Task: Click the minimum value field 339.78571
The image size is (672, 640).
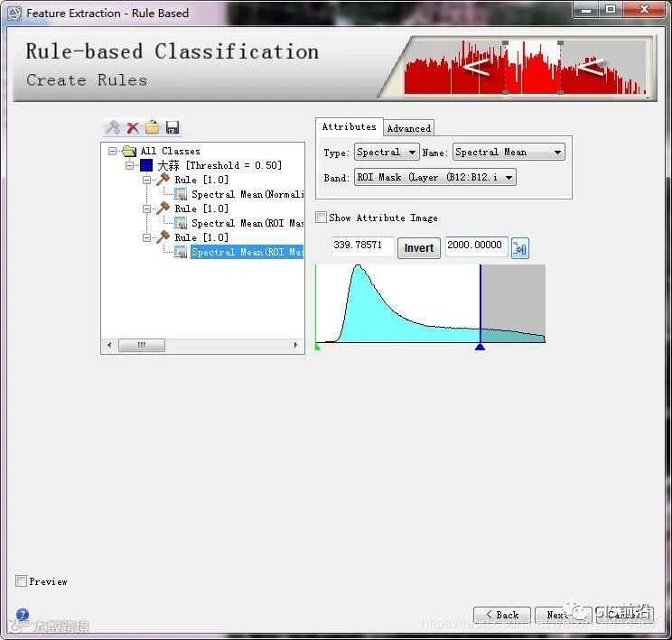Action: (x=362, y=246)
